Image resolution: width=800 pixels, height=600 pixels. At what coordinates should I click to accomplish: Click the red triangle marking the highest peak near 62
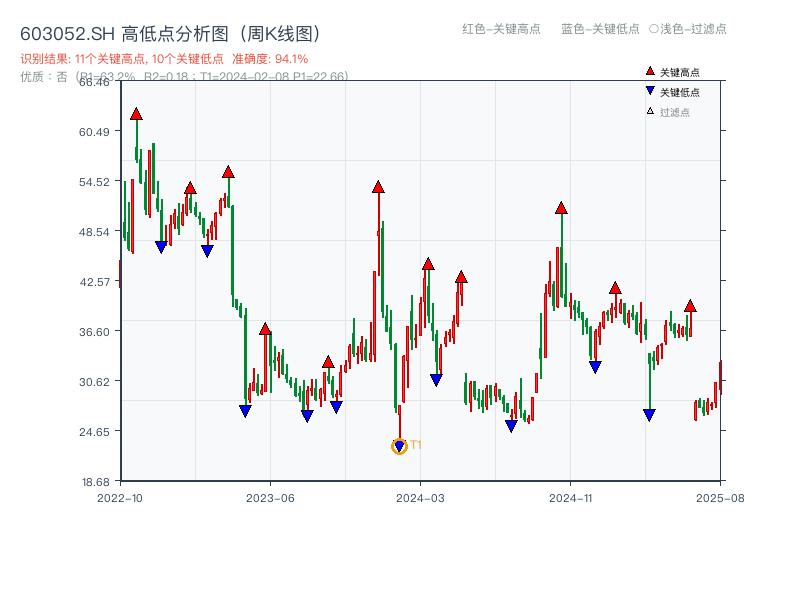pyautogui.click(x=135, y=115)
